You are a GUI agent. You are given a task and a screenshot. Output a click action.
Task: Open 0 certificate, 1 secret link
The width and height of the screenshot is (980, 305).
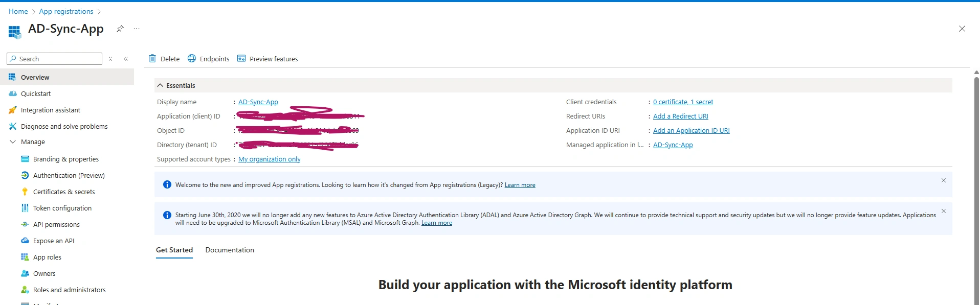click(683, 102)
